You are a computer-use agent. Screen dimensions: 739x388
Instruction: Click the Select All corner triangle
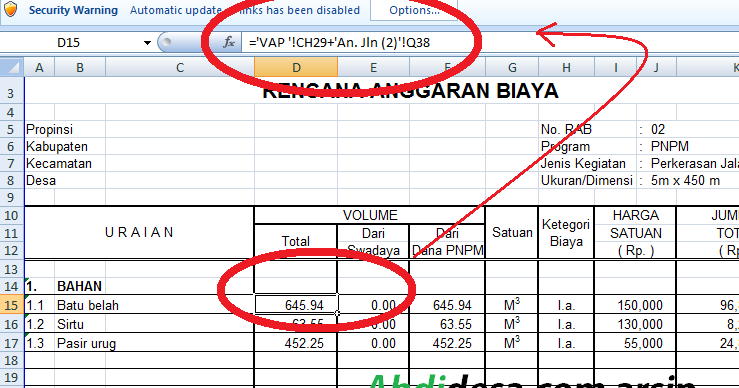click(12, 67)
